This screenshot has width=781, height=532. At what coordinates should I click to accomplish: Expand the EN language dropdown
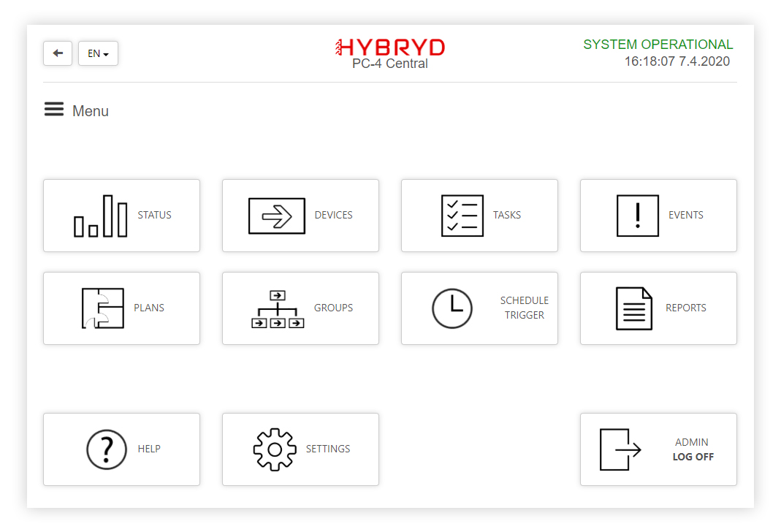(98, 53)
